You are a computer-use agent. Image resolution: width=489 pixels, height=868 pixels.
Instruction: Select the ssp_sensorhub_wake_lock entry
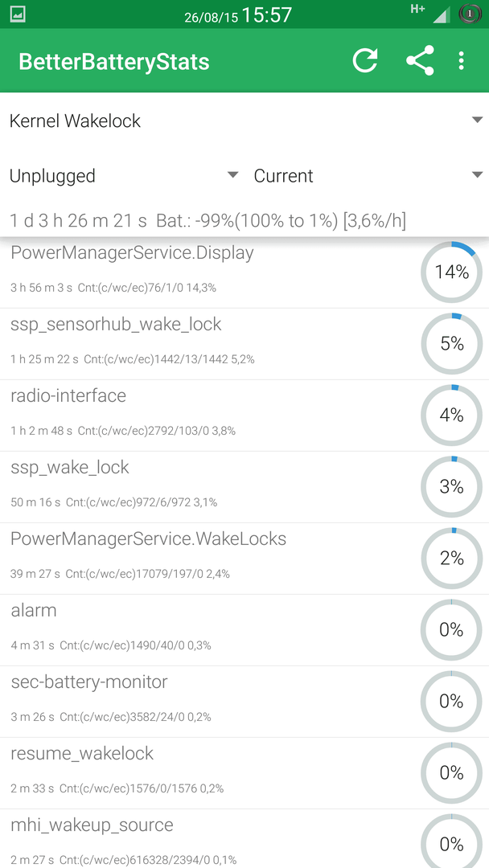(x=244, y=344)
